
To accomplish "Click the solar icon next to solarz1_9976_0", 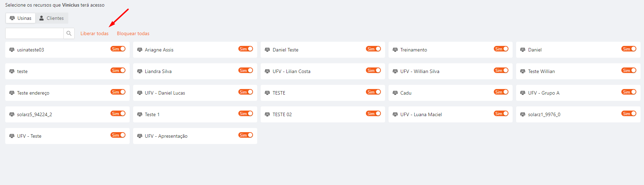I will pos(523,114).
